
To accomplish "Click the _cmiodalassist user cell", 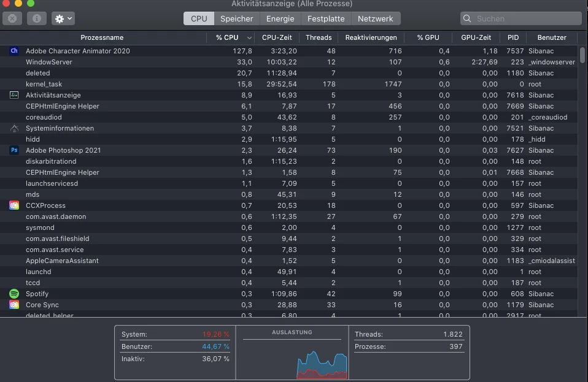I will pos(552,261).
